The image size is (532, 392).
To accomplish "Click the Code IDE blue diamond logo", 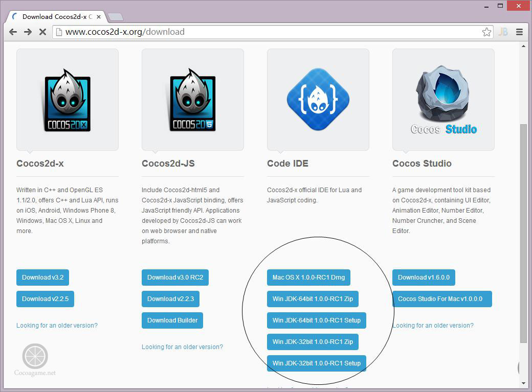I will (x=318, y=99).
